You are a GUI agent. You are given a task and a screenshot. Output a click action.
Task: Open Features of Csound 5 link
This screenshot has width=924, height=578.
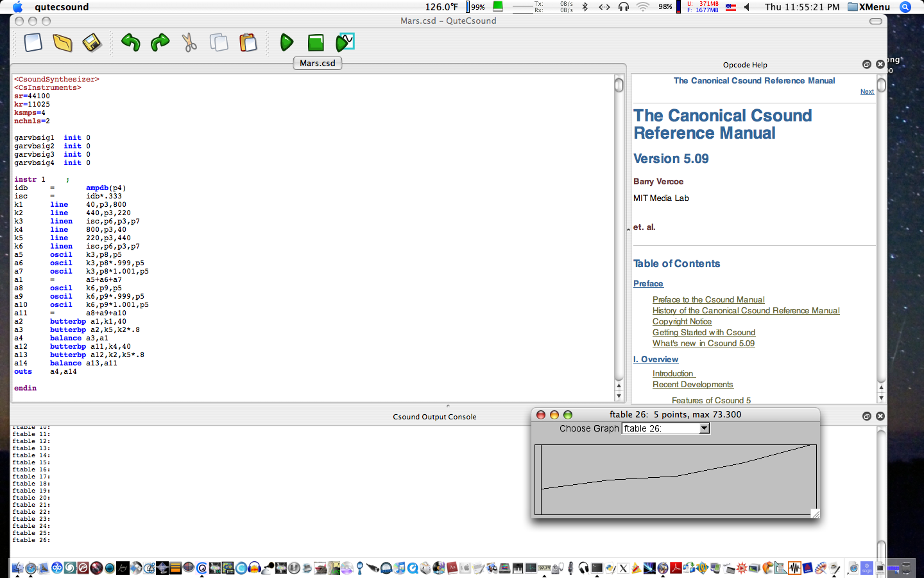(711, 400)
